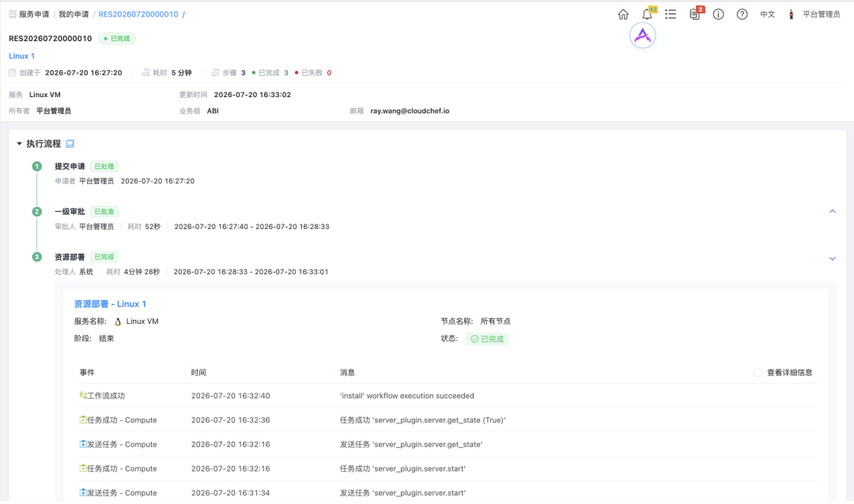Screen dimensions: 854x504
Task: Open the execution flow diagram icon
Action: point(70,144)
